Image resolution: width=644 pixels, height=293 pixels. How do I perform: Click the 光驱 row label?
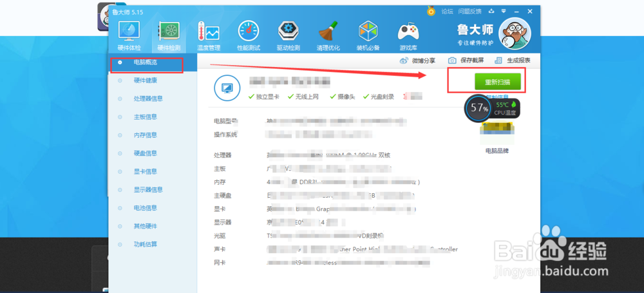220,236
